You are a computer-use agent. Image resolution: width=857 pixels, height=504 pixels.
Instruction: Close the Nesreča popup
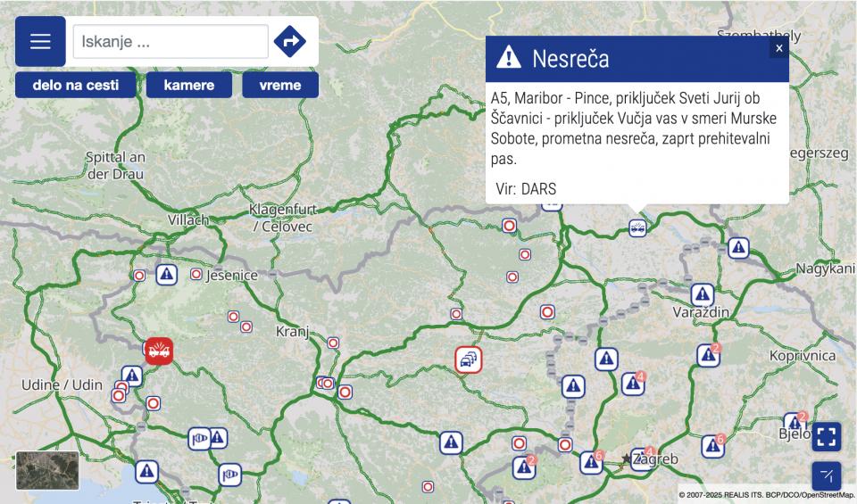pyautogui.click(x=778, y=48)
